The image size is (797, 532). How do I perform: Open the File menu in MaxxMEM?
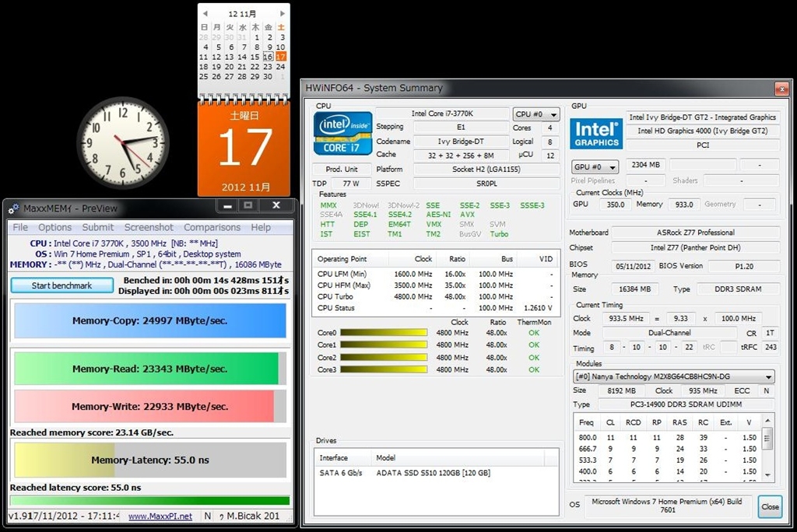pyautogui.click(x=20, y=227)
